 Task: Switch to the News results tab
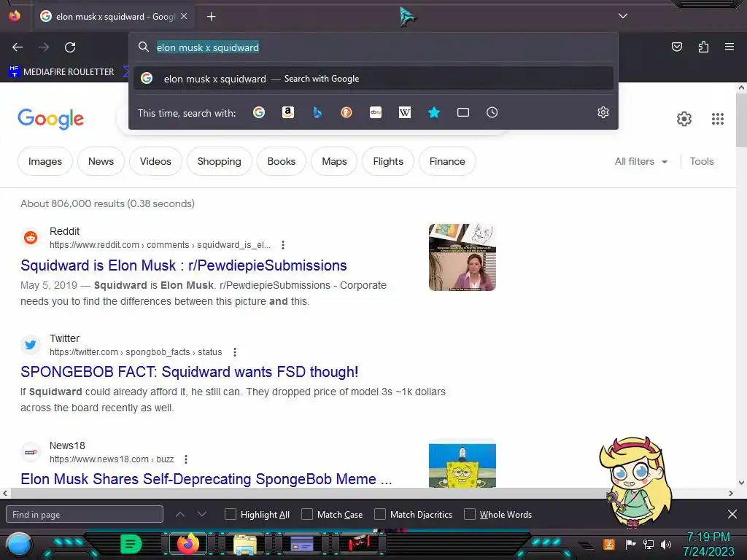coord(101,161)
